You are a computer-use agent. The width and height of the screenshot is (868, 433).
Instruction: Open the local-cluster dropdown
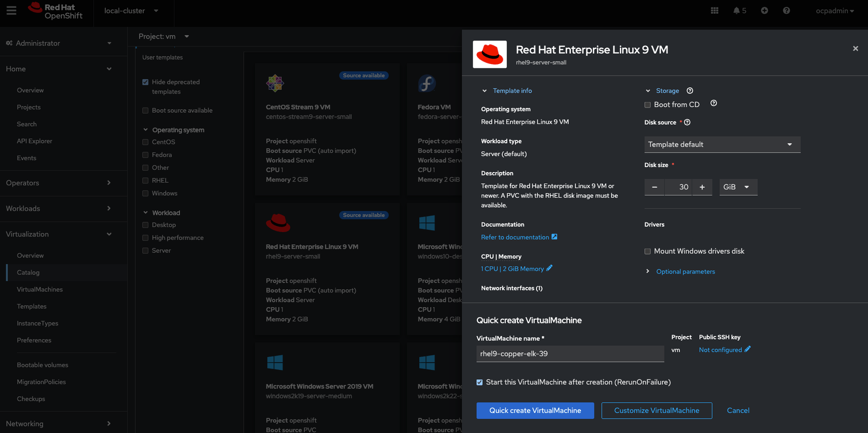131,10
